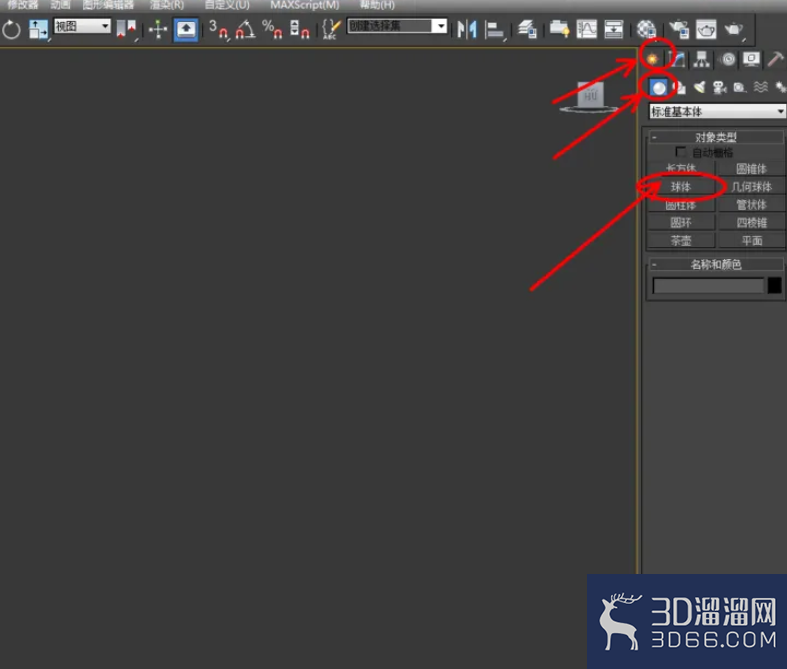Select the Cameras category icon
The image size is (787, 669).
click(x=720, y=88)
